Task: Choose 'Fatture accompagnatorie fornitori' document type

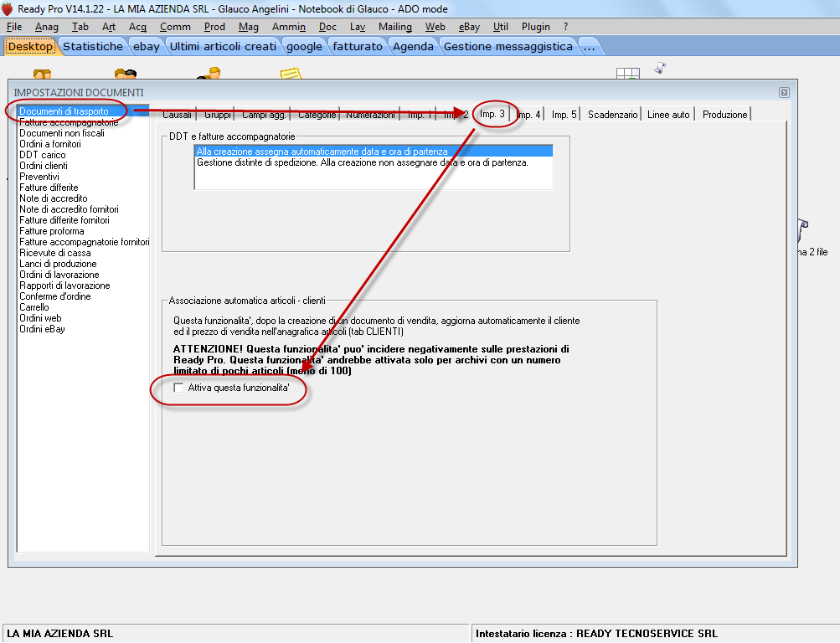Action: pyautogui.click(x=83, y=242)
